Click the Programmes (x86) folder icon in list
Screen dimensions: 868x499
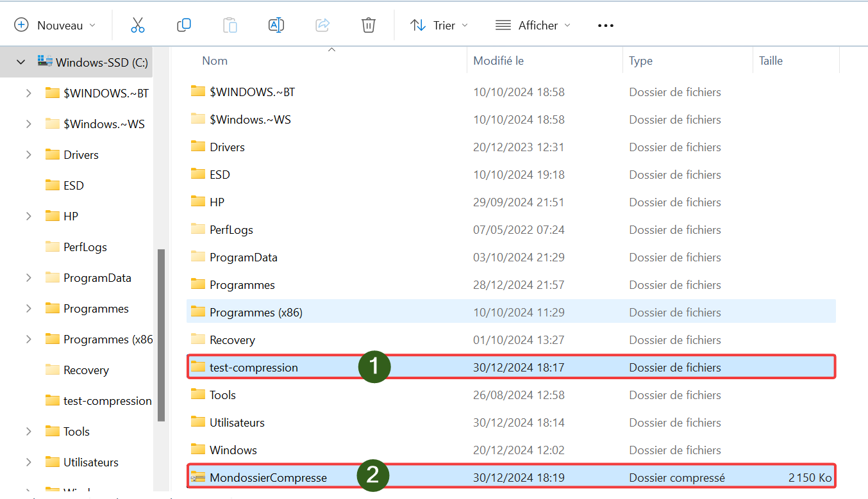(198, 311)
